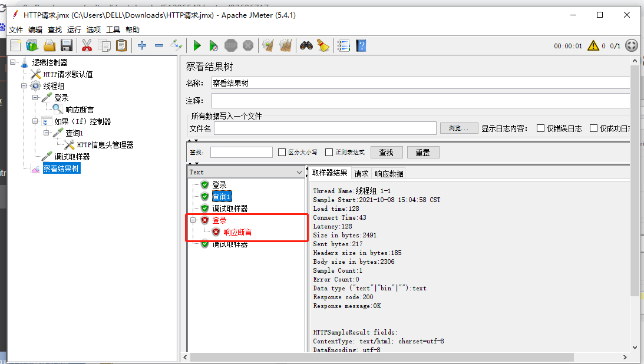Click the yellow warning triangle log icon

tap(593, 45)
